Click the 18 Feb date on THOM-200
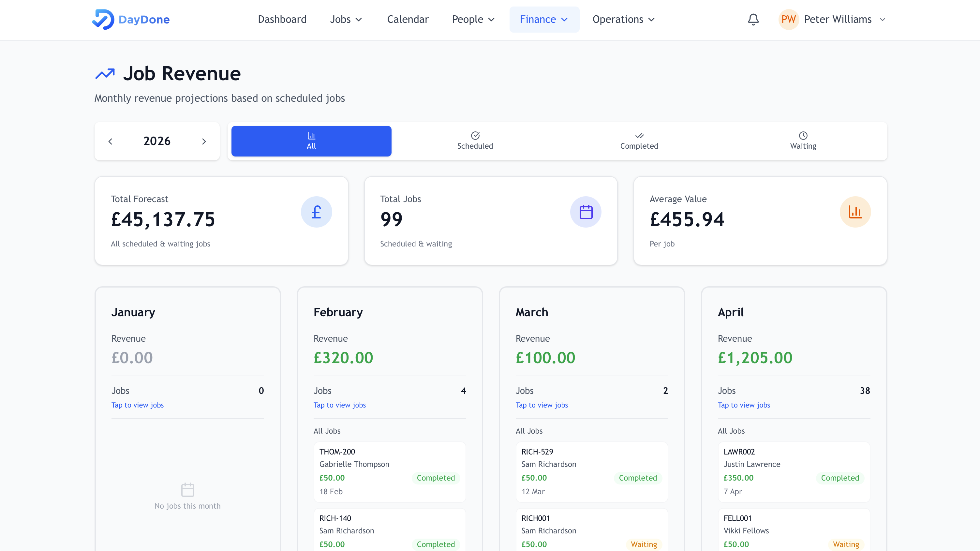Viewport: 980px width, 551px height. [x=331, y=491]
